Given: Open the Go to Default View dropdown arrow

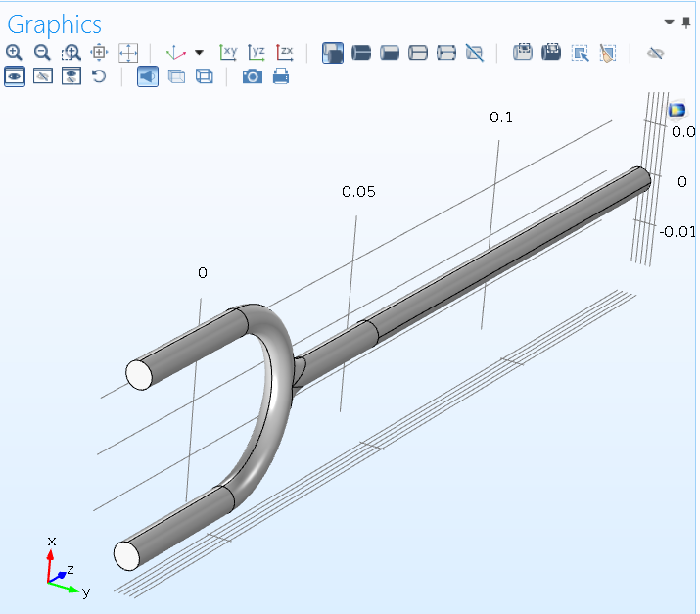Looking at the screenshot, I should pyautogui.click(x=200, y=53).
